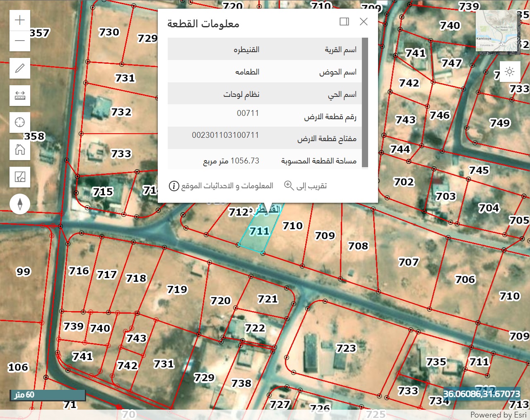
Task: Click the 'تقريب إلى' zoom-to action
Action: click(x=306, y=186)
